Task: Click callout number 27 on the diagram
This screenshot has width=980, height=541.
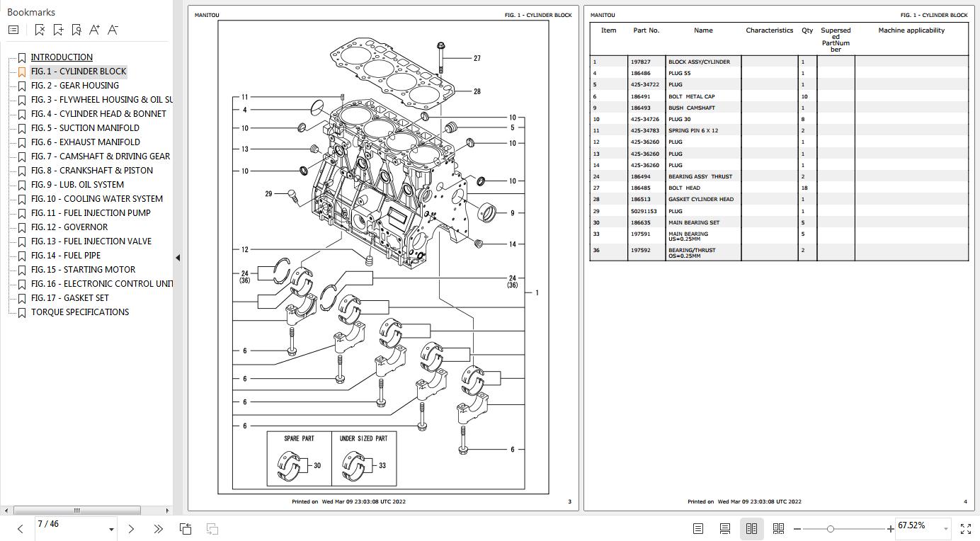Action: pos(477,58)
